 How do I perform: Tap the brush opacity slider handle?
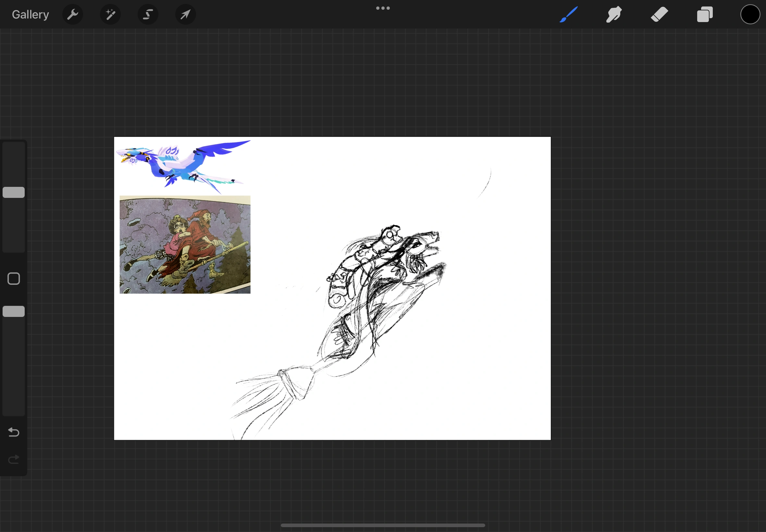[x=14, y=311]
